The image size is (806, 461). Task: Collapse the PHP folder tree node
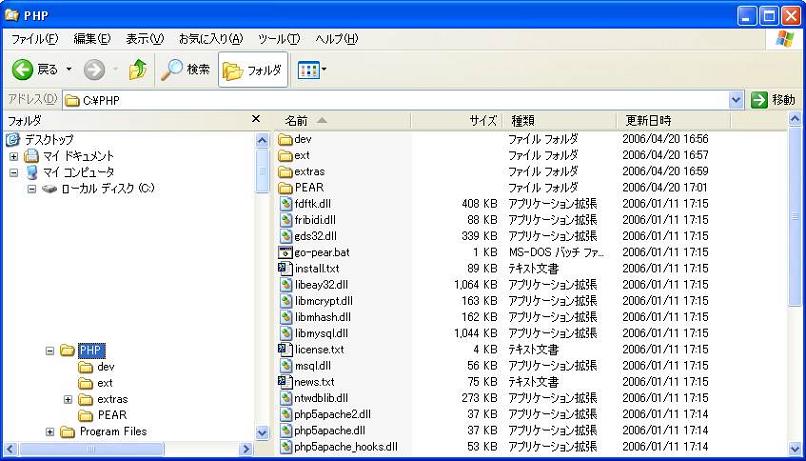(50, 351)
